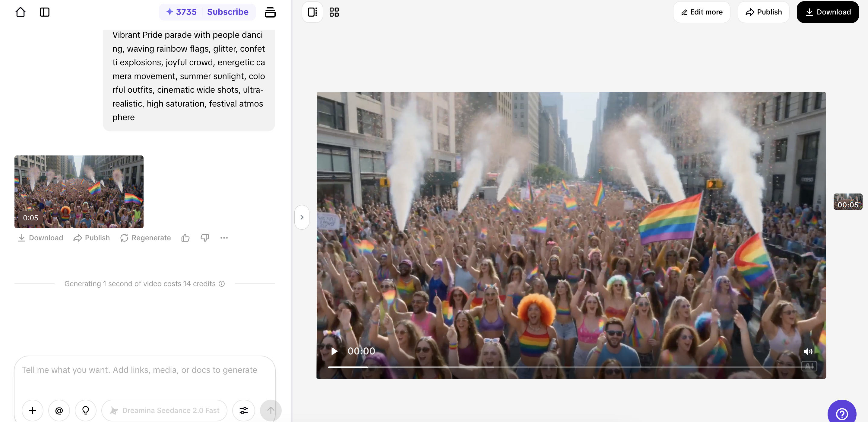Play the Pride parade video
Viewport: 868px width, 422px height.
coord(334,351)
